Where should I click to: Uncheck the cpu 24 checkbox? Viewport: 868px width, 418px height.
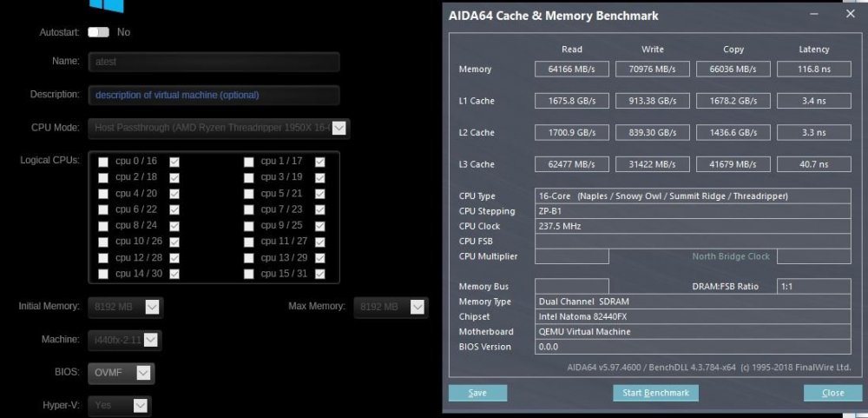coord(174,226)
